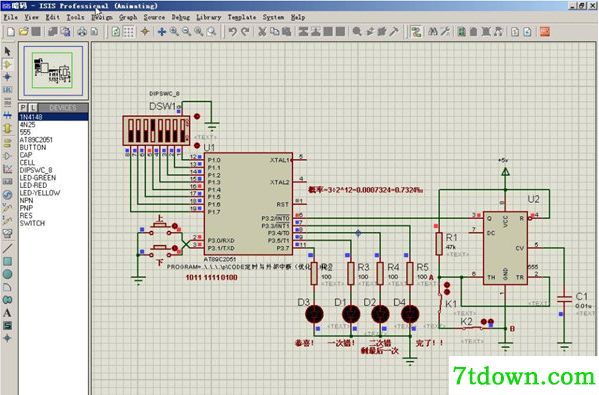
Task: Select the junction dot tool
Action: (x=7, y=77)
